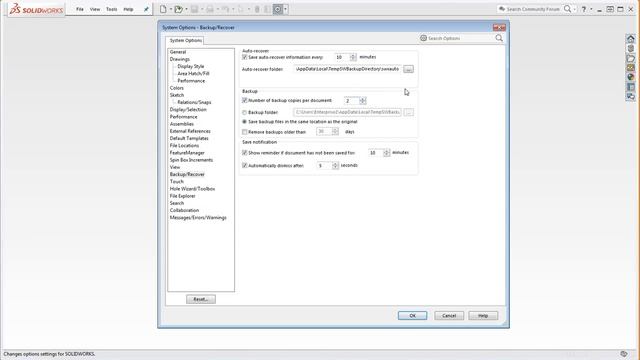Click the magnifier icon beside Search Community Forum

pyautogui.click(x=567, y=9)
